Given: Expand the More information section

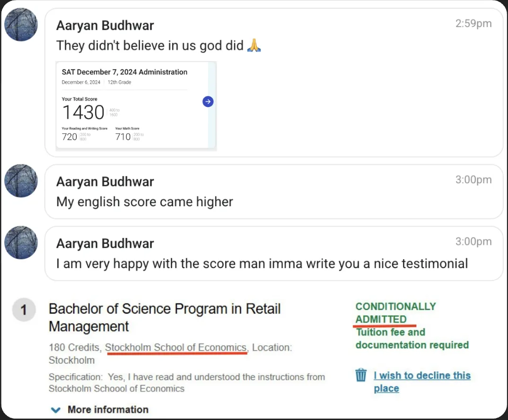Looking at the screenshot, I should pyautogui.click(x=100, y=410).
